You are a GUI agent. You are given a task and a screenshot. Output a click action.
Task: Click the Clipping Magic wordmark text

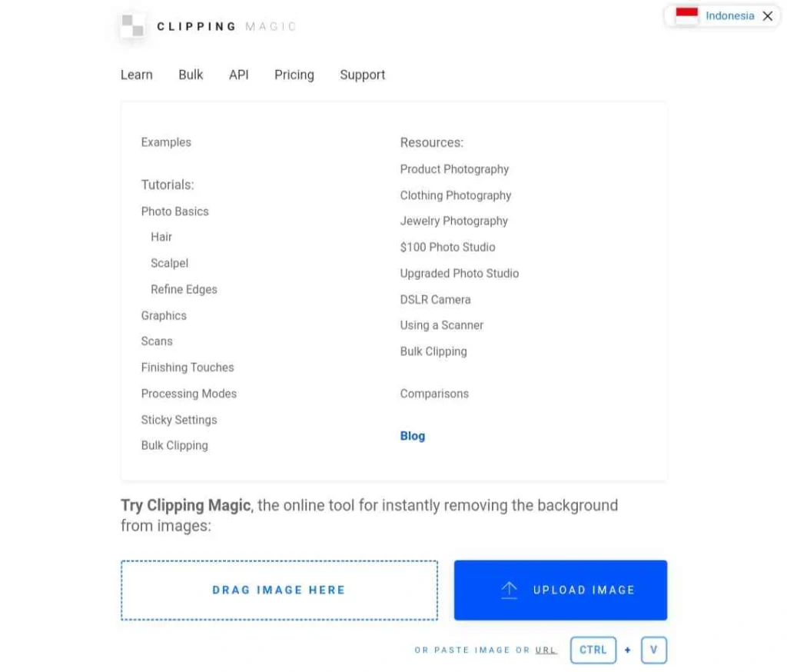pyautogui.click(x=227, y=26)
